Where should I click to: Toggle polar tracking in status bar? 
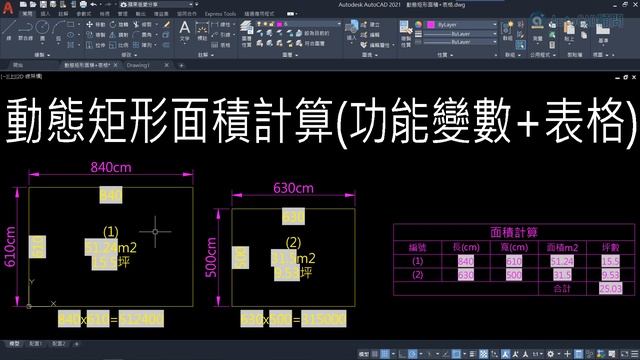point(413,354)
